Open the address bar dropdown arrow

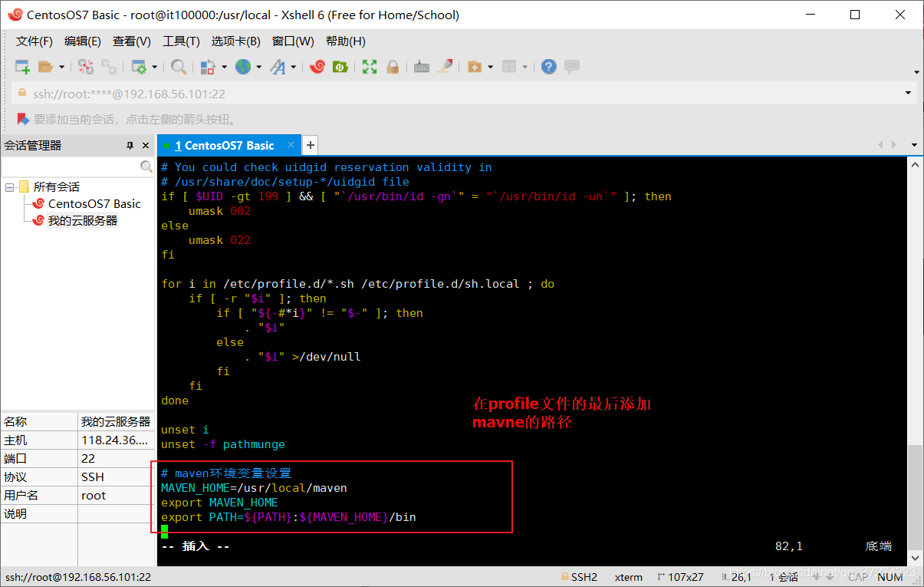point(909,94)
